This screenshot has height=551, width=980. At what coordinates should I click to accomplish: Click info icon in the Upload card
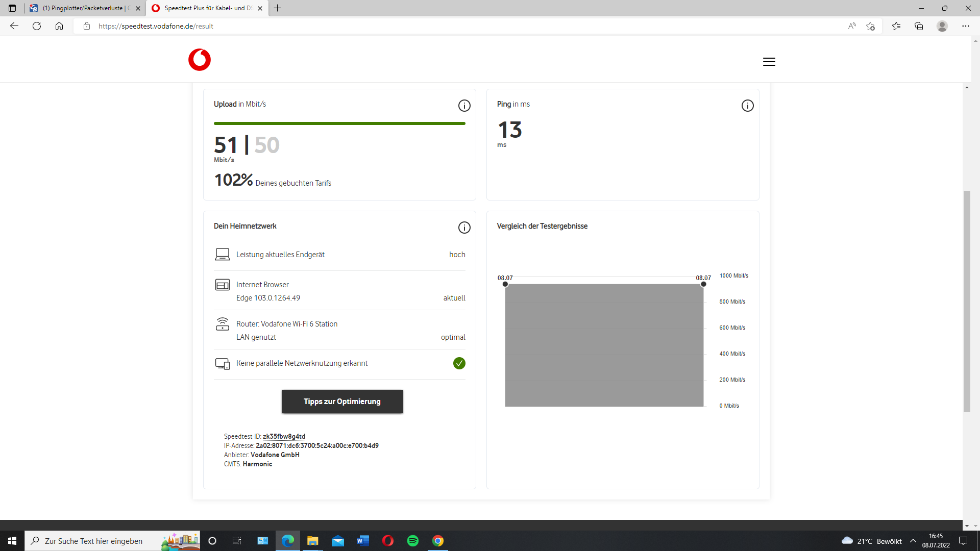(464, 106)
